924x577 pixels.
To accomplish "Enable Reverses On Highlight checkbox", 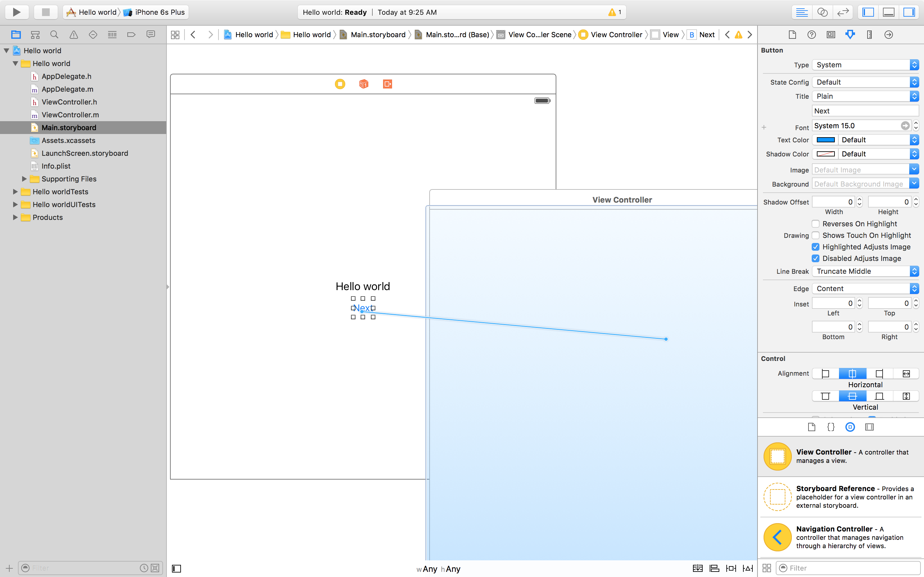I will pyautogui.click(x=816, y=224).
